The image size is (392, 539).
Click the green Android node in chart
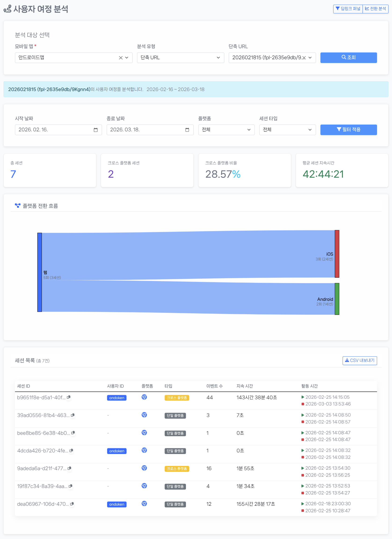point(337,299)
